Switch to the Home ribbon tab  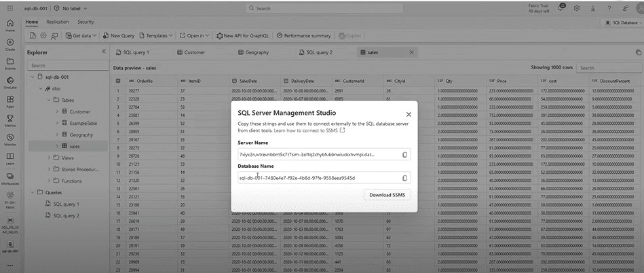click(32, 22)
